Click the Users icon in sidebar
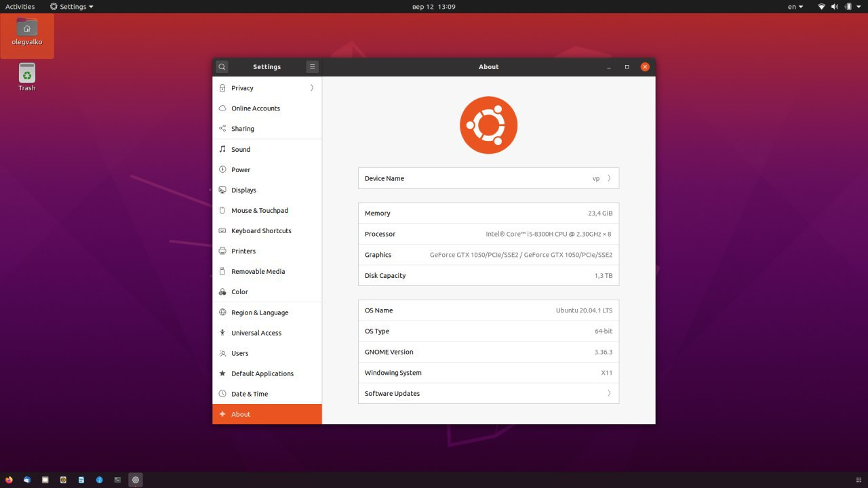 point(222,353)
